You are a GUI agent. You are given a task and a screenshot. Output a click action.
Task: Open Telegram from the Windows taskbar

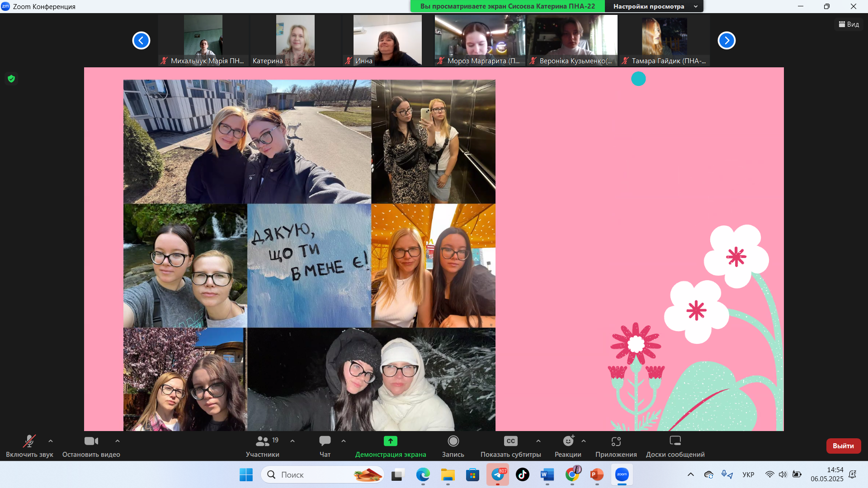[498, 475]
